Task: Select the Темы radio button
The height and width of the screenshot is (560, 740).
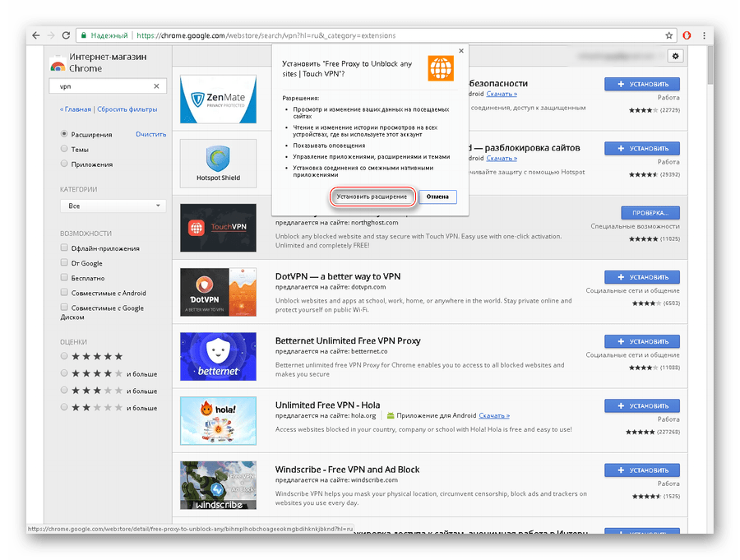Action: pyautogui.click(x=64, y=149)
